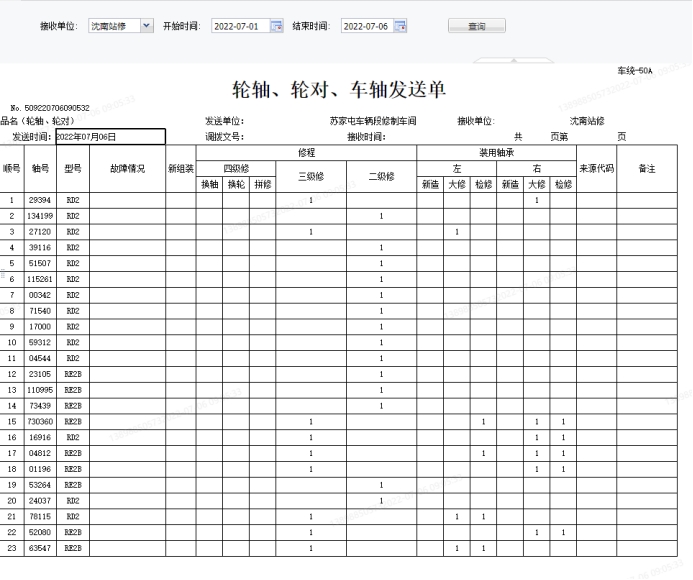
Task: Click the 来源代码 column header
Action: click(597, 168)
